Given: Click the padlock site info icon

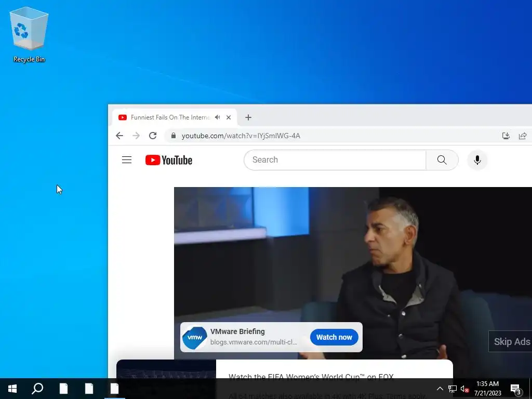Looking at the screenshot, I should tap(174, 136).
